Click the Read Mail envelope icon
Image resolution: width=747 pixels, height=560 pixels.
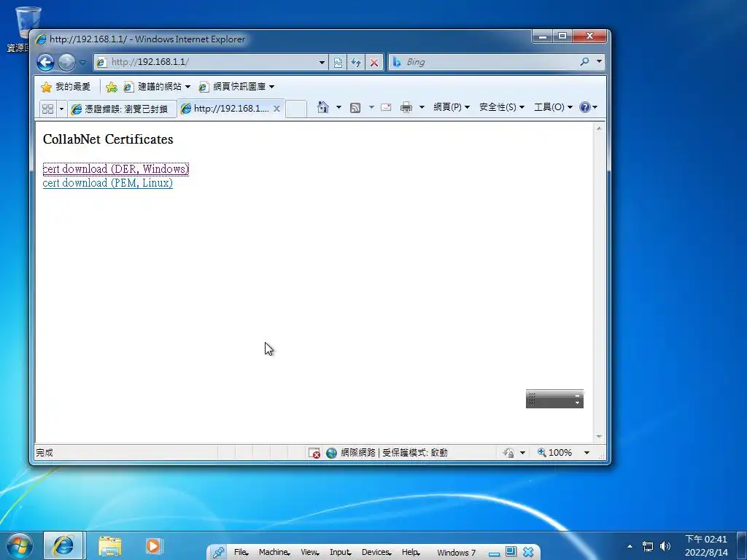386,107
